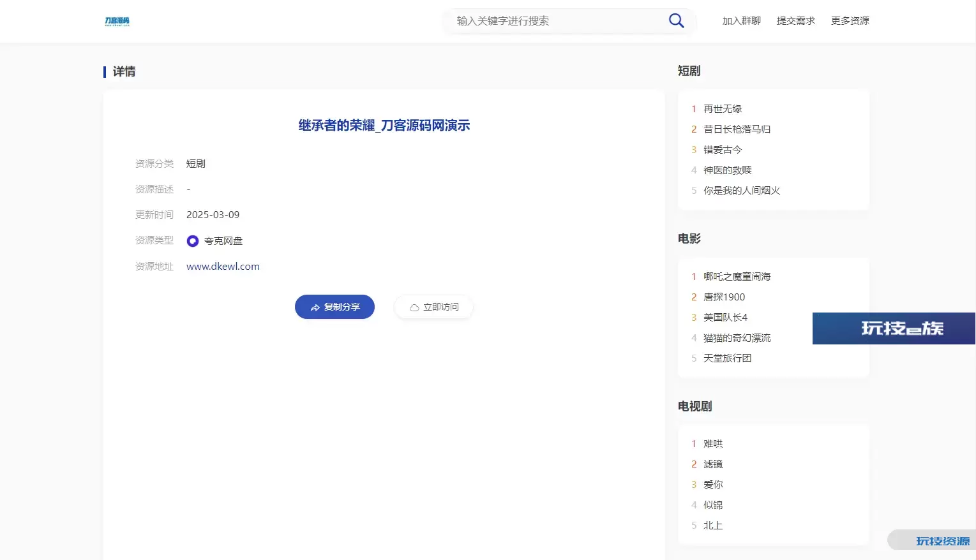This screenshot has width=976, height=560.
Task: Open the TV series 难哄
Action: coord(713,444)
